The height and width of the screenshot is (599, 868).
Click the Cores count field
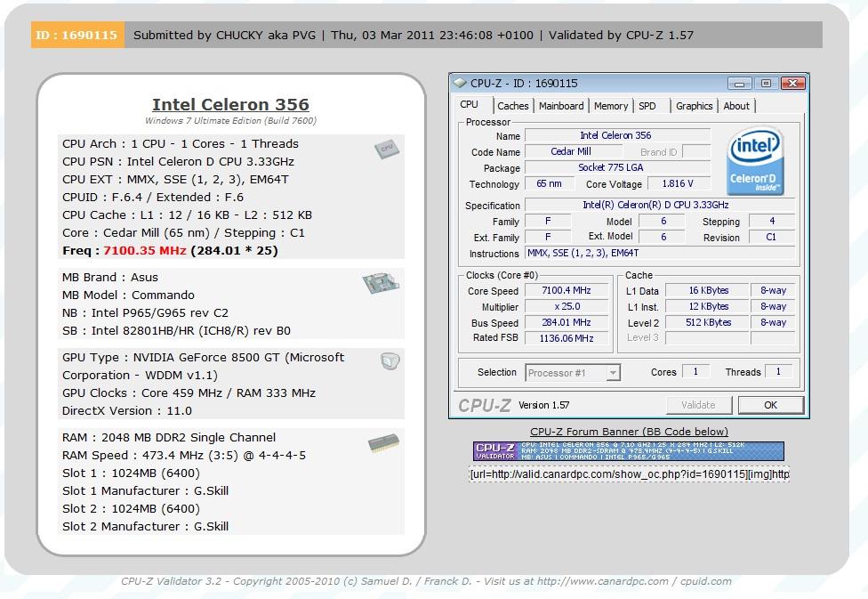[695, 371]
